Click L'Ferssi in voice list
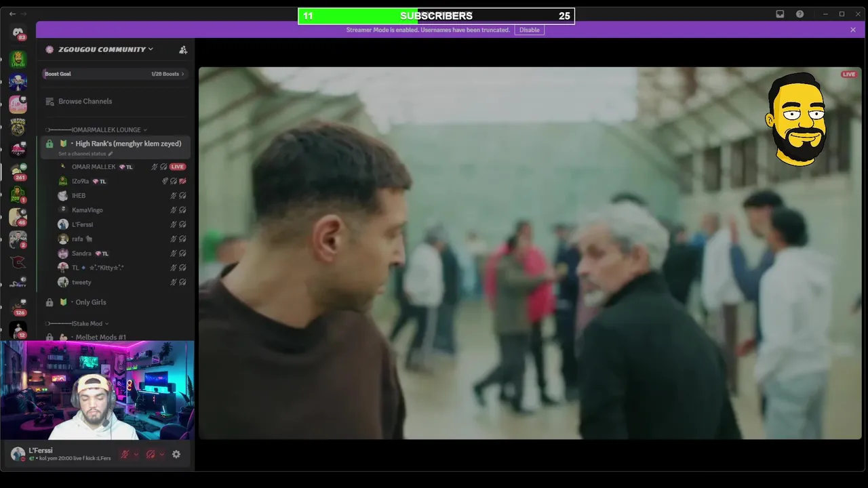The height and width of the screenshot is (488, 868). coord(82,224)
